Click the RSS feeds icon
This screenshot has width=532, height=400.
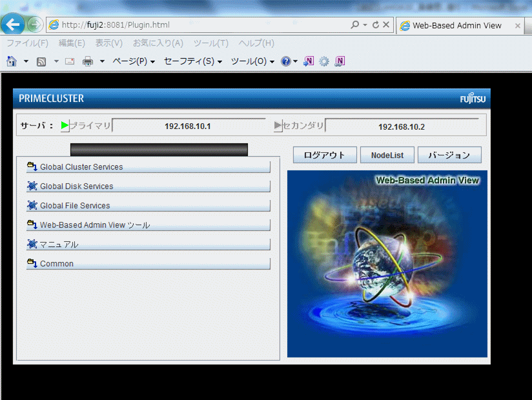click(x=41, y=62)
